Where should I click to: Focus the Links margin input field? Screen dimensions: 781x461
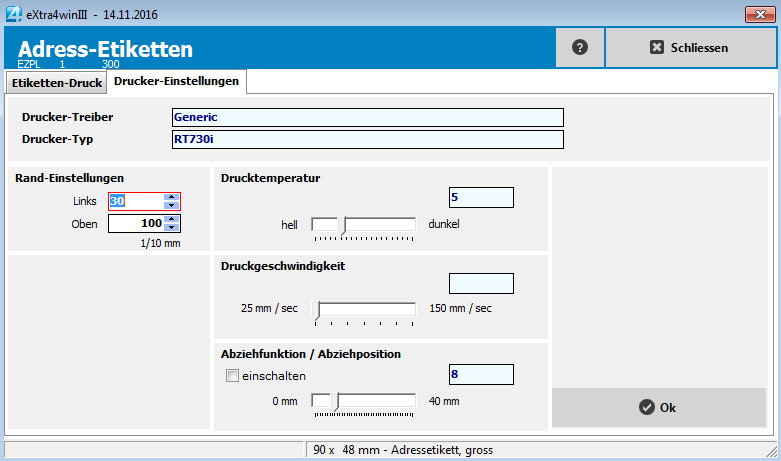[x=135, y=201]
